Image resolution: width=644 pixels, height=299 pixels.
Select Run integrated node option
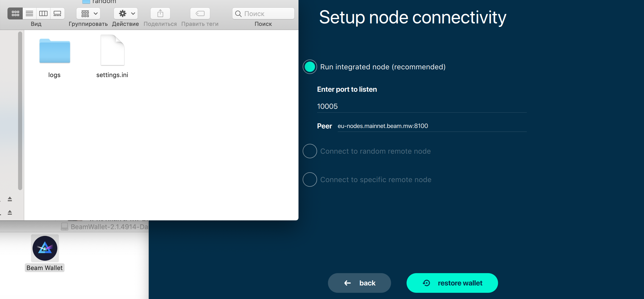coord(310,67)
